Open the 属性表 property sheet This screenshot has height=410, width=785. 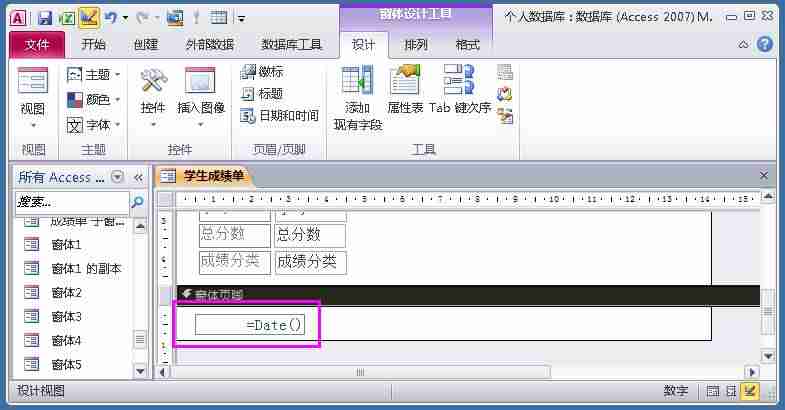[406, 90]
